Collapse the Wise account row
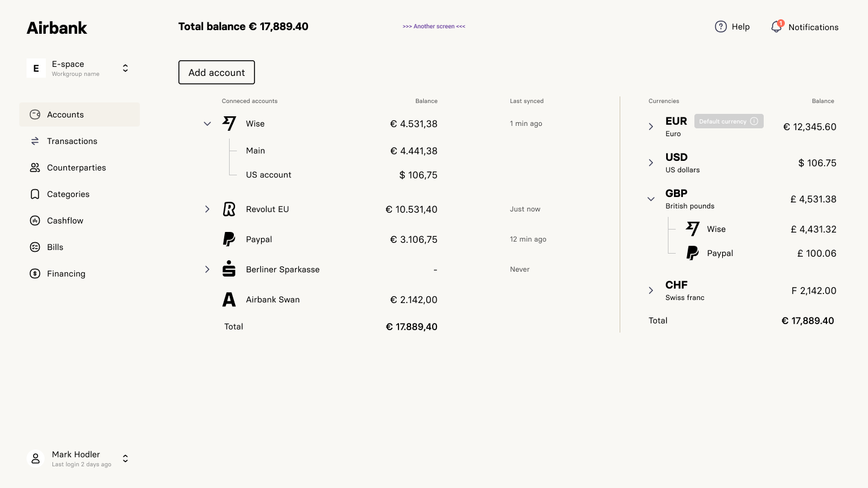The width and height of the screenshot is (868, 488). coord(207,124)
